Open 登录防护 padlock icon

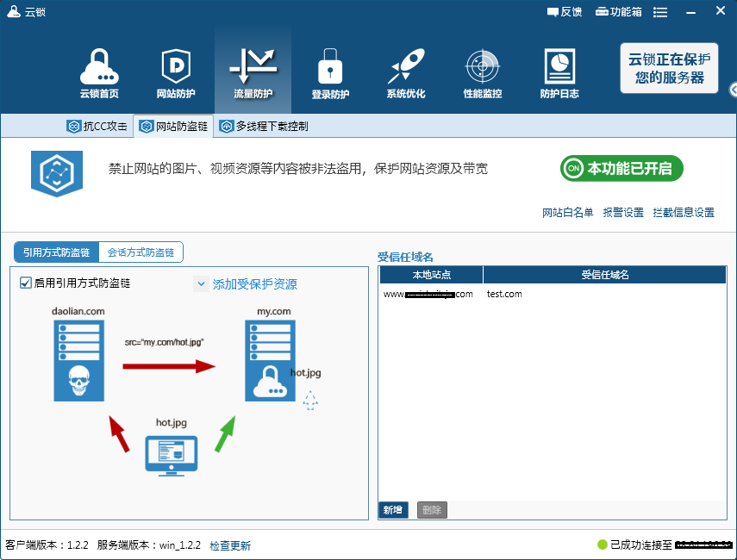coord(330,73)
